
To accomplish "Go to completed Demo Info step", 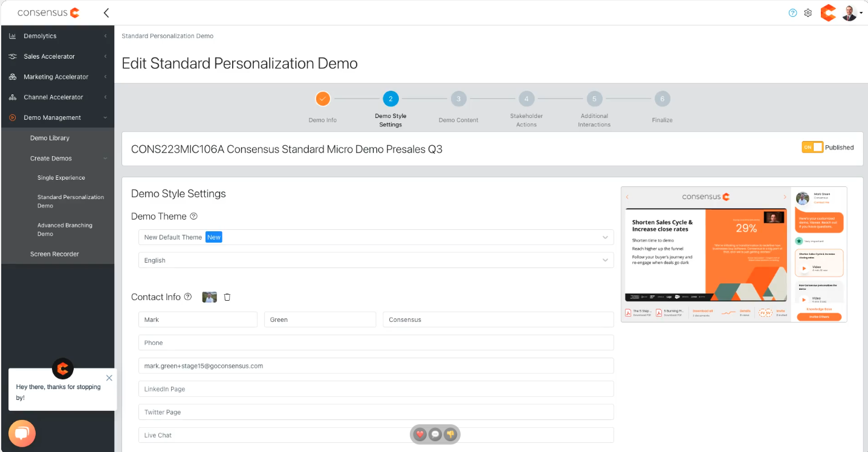I will pos(323,99).
